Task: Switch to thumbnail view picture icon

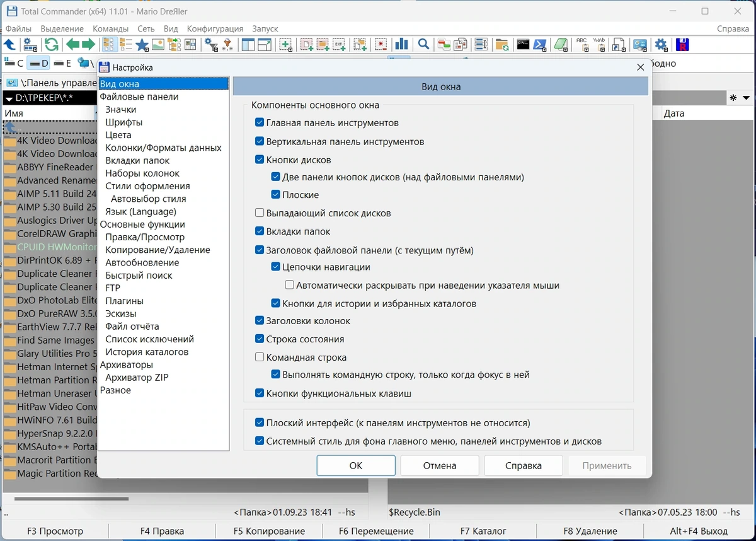Action: [x=158, y=44]
